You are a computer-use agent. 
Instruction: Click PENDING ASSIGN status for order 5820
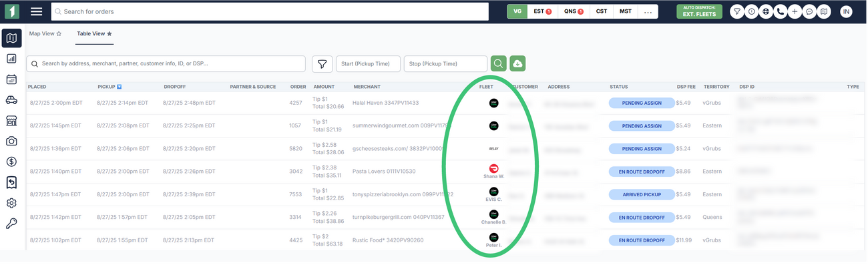[x=642, y=149]
